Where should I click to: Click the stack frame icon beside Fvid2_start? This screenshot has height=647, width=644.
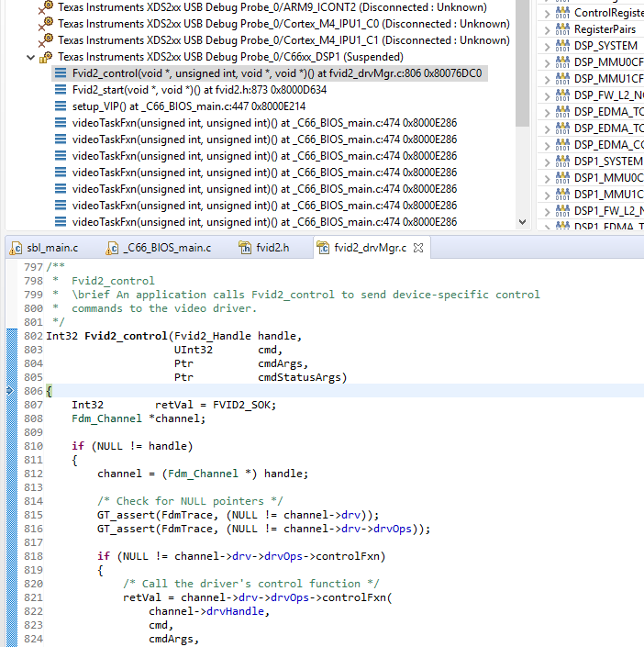click(x=61, y=90)
